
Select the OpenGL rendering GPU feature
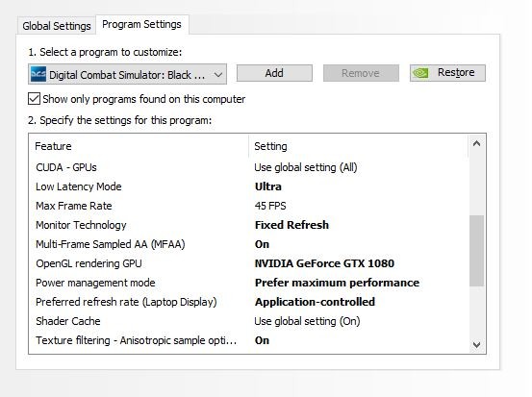click(x=89, y=263)
